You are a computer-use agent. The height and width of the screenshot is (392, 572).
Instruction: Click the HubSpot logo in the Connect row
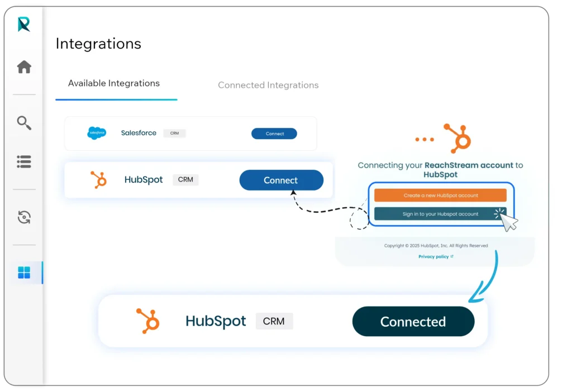coord(98,180)
